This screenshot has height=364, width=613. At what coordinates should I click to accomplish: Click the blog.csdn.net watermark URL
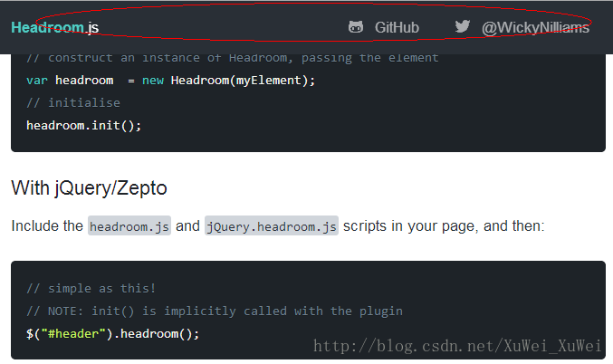[457, 346]
